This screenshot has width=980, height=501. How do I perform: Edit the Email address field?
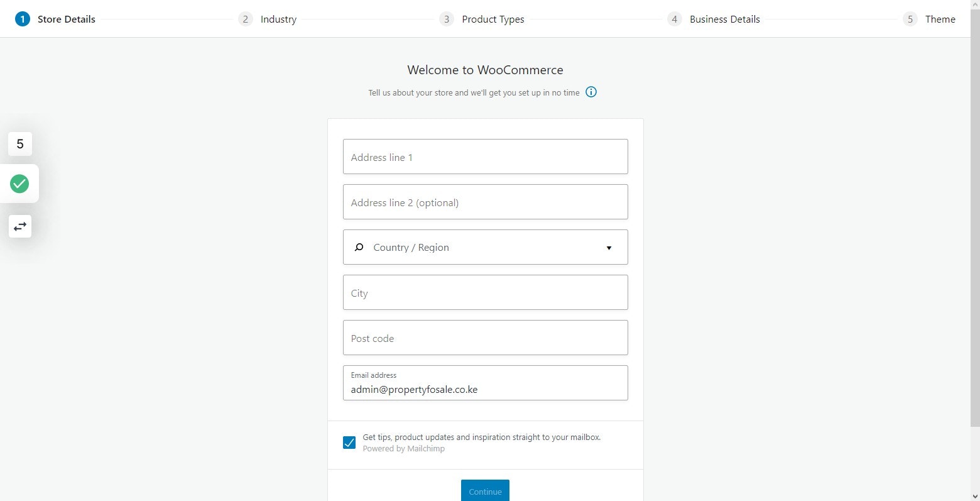click(485, 389)
